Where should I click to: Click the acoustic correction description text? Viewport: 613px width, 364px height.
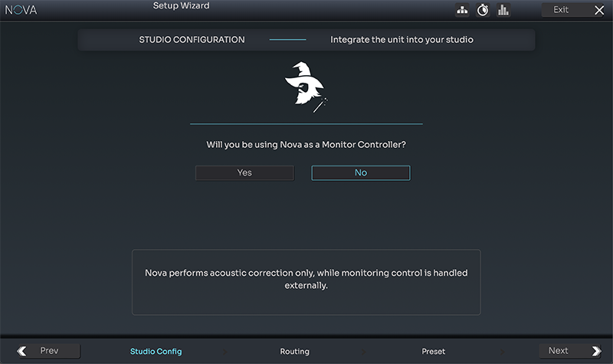point(306,279)
